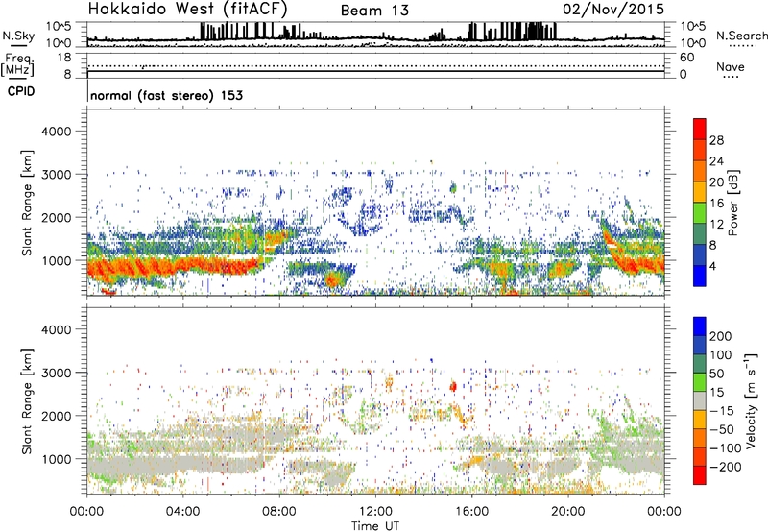Screen dimensions: 768x532
Task: Click the 'Freq. [MHz]' axis label
Action: click(17, 64)
